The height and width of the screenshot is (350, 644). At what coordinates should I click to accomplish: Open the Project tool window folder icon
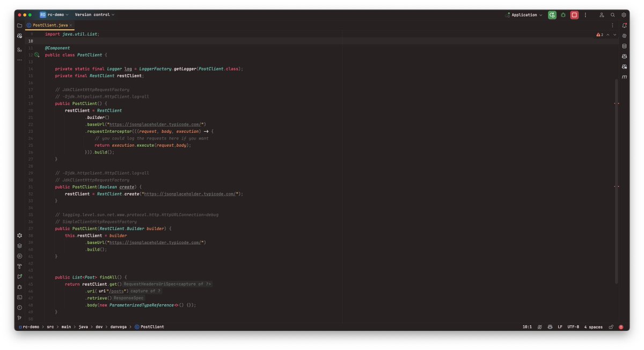tap(19, 25)
